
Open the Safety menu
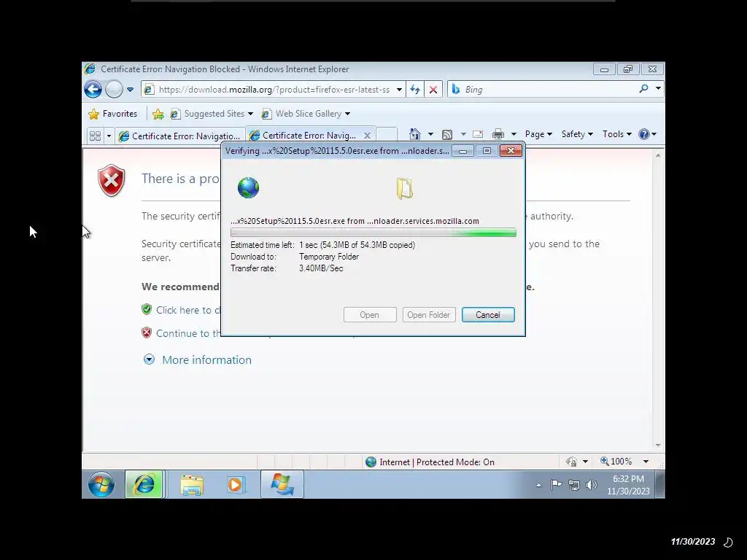(577, 134)
